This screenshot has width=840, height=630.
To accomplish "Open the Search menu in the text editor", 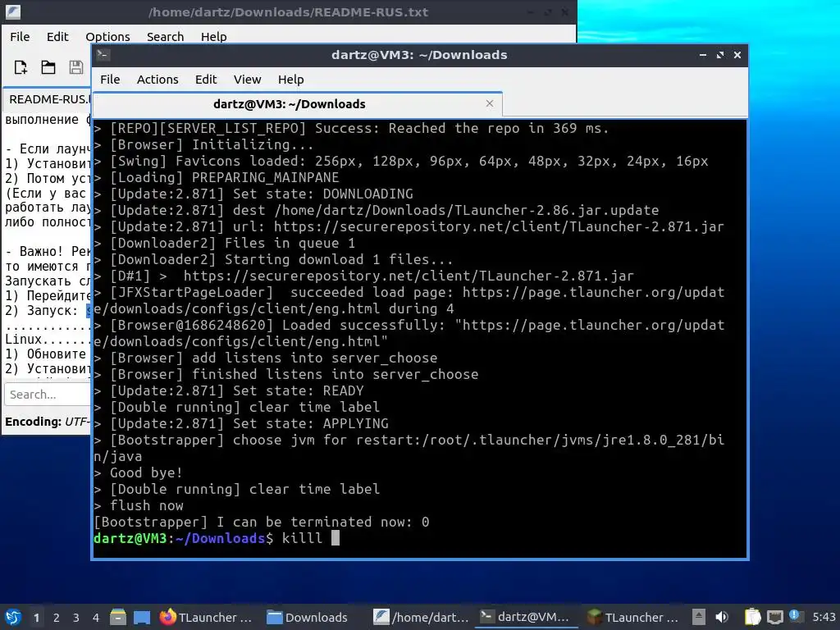I will click(x=165, y=36).
